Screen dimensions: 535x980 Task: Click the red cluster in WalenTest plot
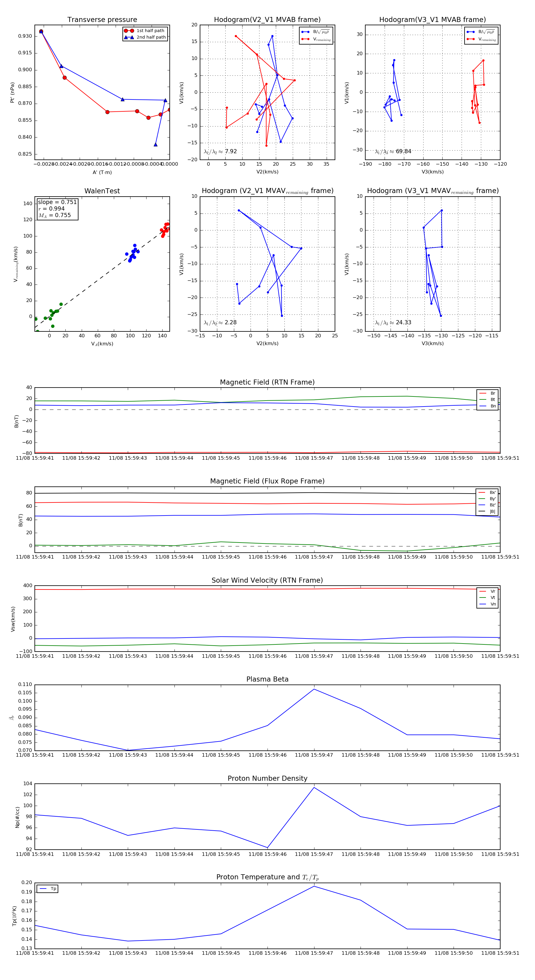(165, 230)
